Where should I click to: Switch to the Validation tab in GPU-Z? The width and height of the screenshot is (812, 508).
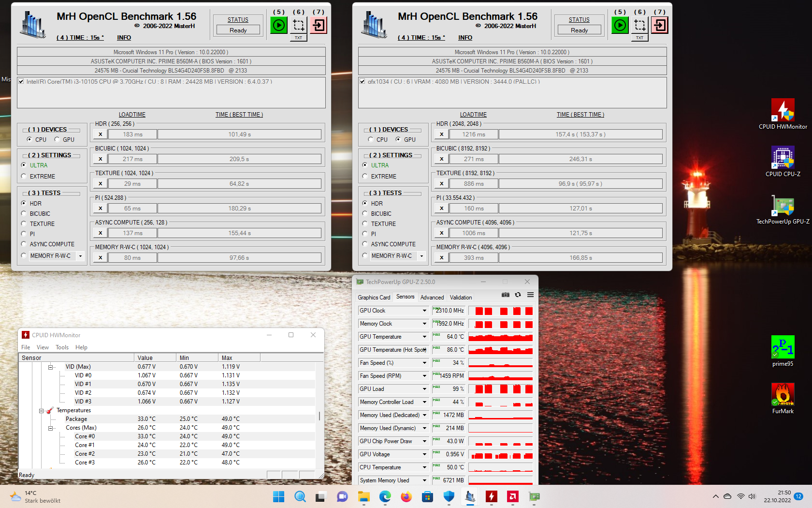point(461,298)
